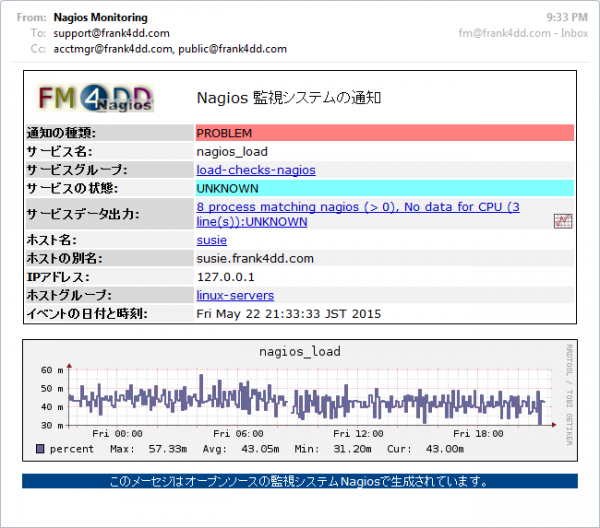The width and height of the screenshot is (600, 528).
Task: Click the nagios_load performance graph
Action: (299, 400)
